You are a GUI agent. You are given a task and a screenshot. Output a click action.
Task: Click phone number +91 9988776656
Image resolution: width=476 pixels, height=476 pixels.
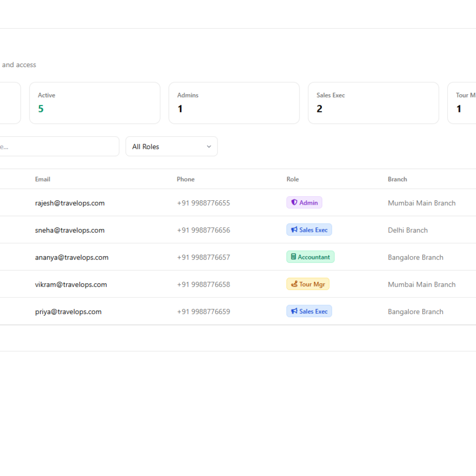(204, 230)
